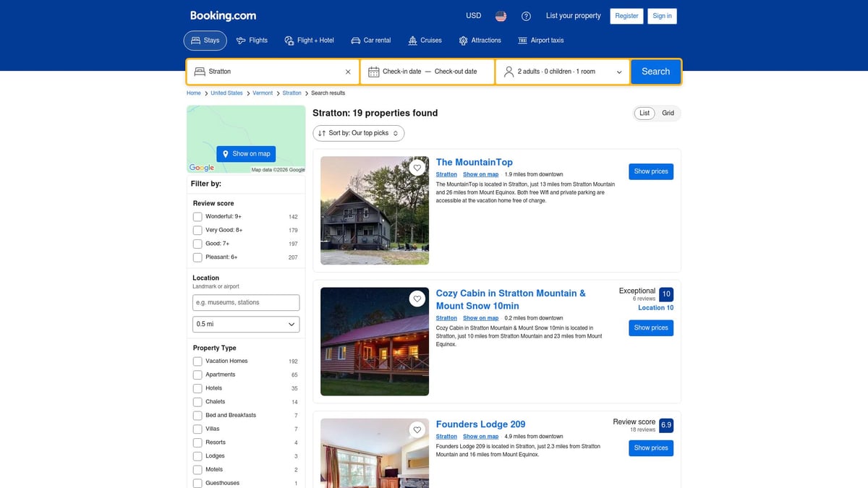This screenshot has height=488, width=868.
Task: Click the US flag language selector
Action: (500, 15)
